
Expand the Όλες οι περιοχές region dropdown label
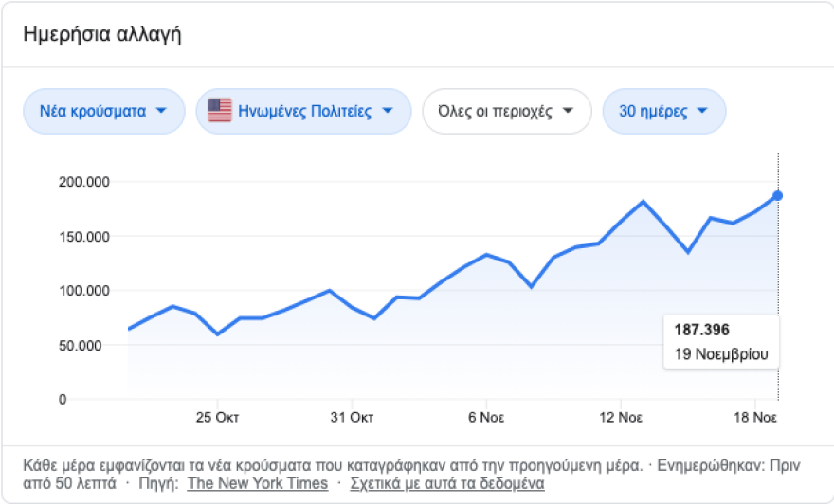coord(495,111)
